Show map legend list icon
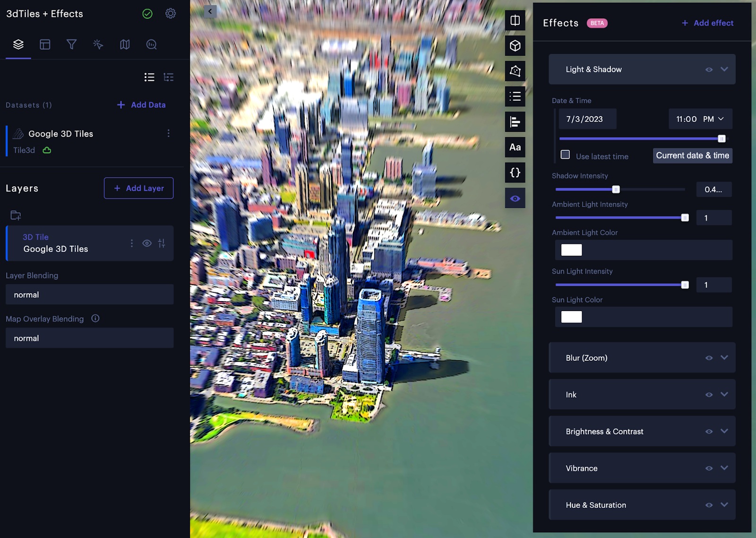The width and height of the screenshot is (756, 538). [515, 96]
